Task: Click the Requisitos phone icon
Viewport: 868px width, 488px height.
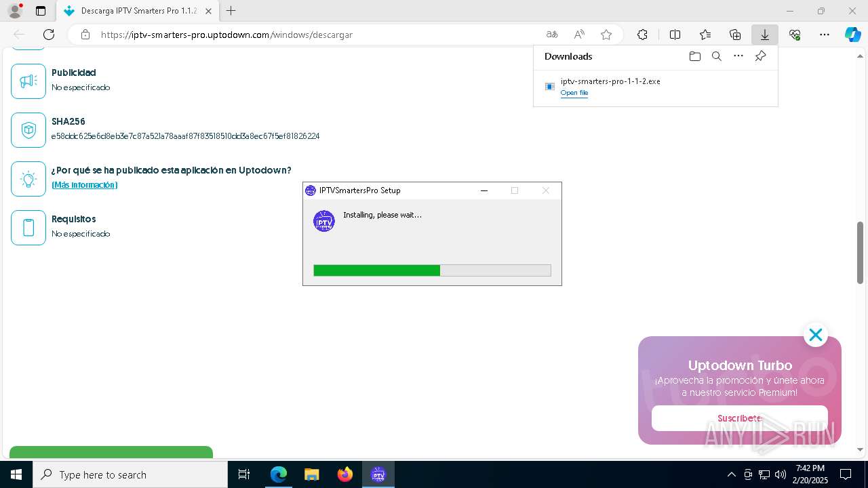Action: pos(28,228)
